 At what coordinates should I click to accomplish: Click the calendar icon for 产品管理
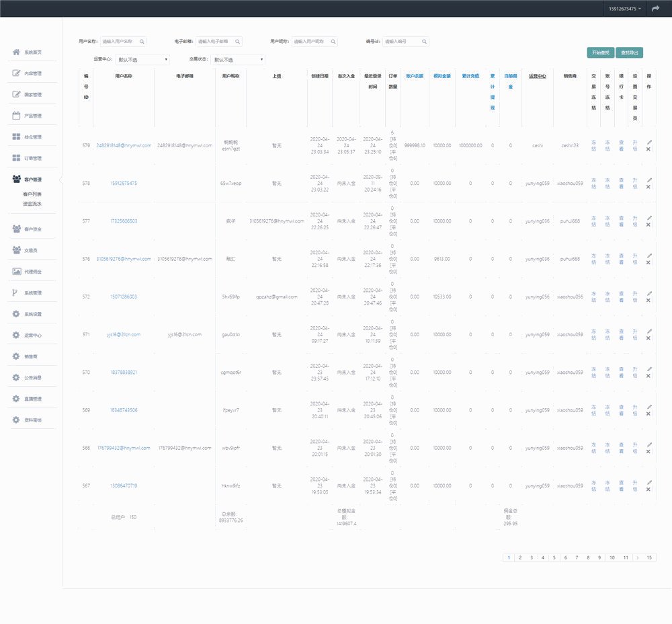[x=16, y=116]
